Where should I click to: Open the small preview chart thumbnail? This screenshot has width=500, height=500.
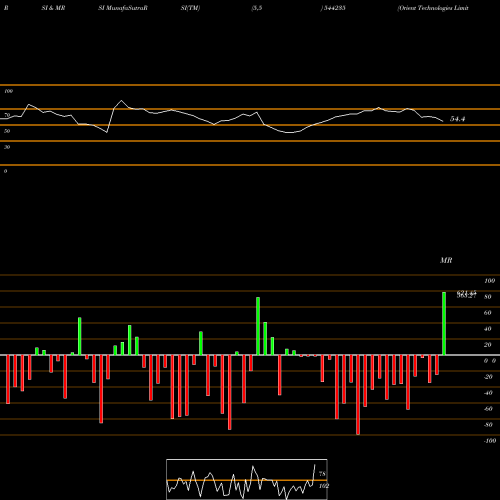click(247, 479)
